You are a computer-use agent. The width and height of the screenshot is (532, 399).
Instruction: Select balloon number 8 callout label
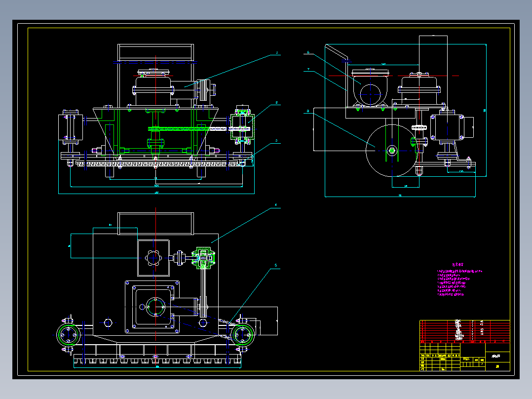tap(308, 111)
